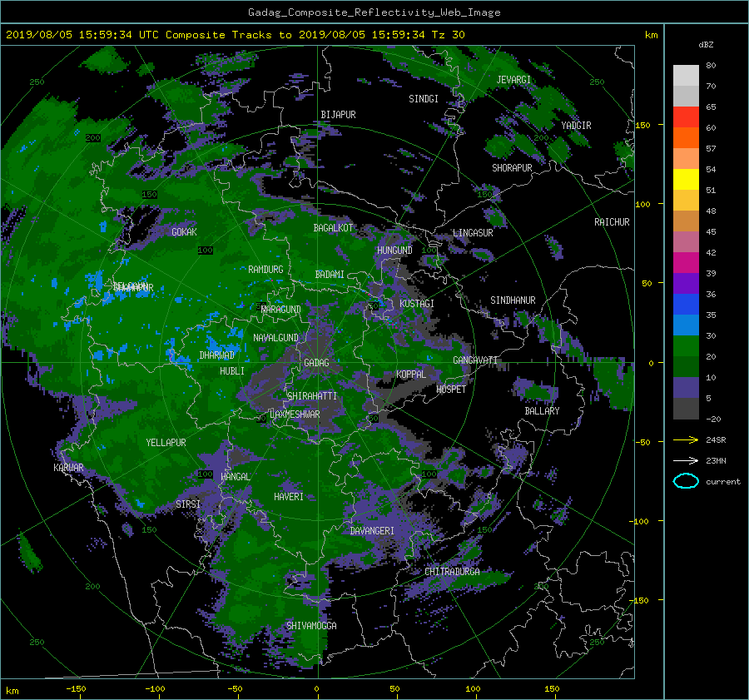Click the HUNGUND city label

tap(394, 251)
